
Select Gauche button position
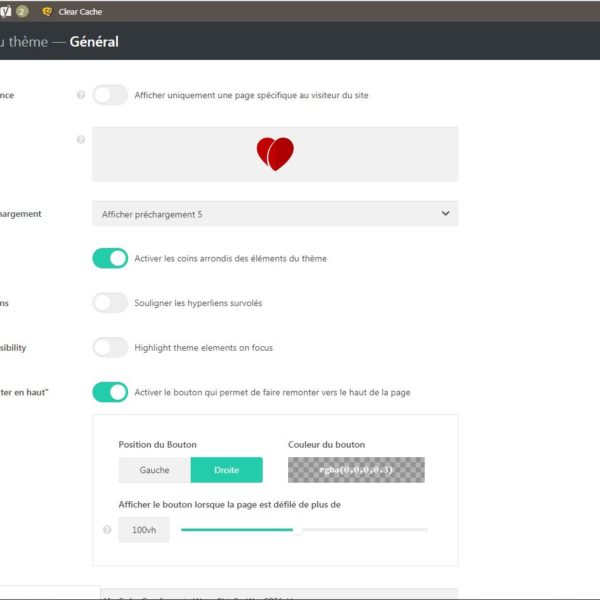(154, 470)
